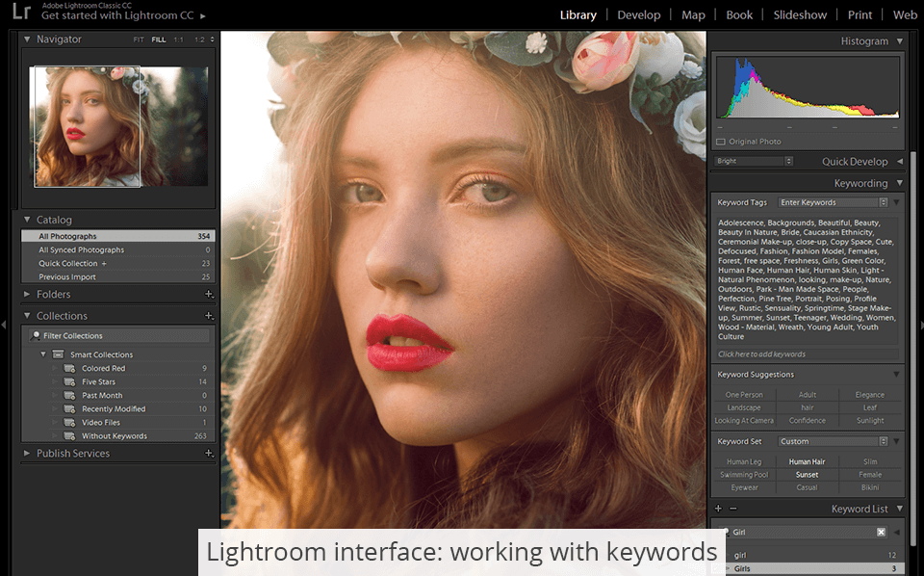Set navigator zoom to 1:1
Viewport: 924px width, 576px height.
(178, 39)
